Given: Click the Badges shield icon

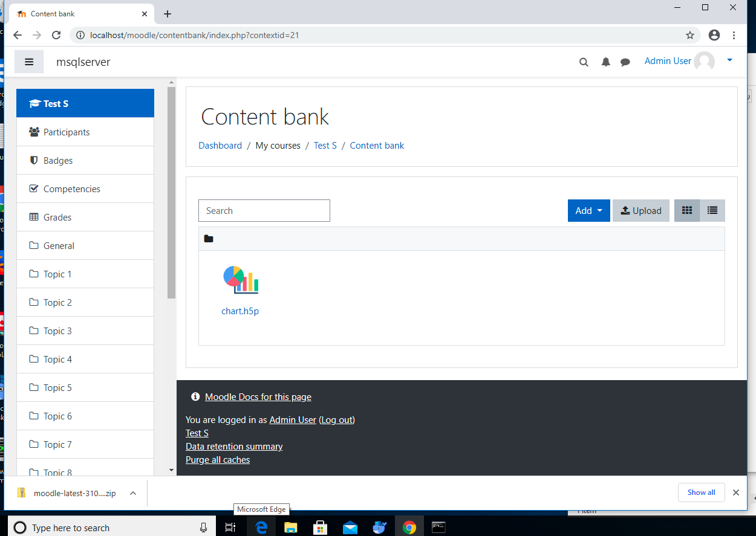Looking at the screenshot, I should [x=34, y=160].
